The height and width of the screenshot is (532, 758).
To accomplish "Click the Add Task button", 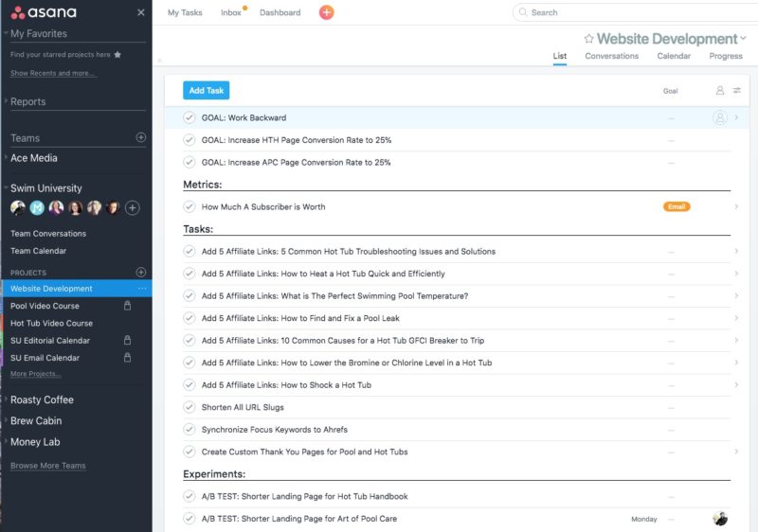I will tap(207, 90).
